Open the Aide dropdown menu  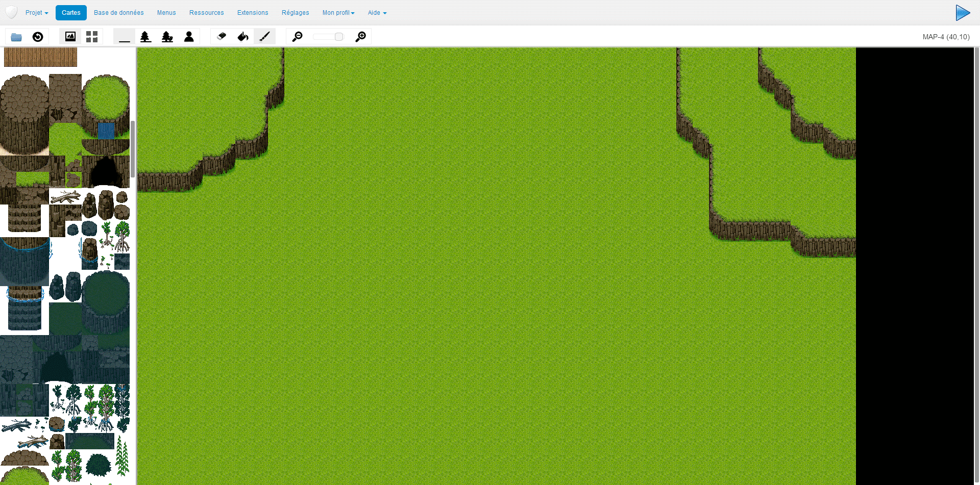click(377, 13)
